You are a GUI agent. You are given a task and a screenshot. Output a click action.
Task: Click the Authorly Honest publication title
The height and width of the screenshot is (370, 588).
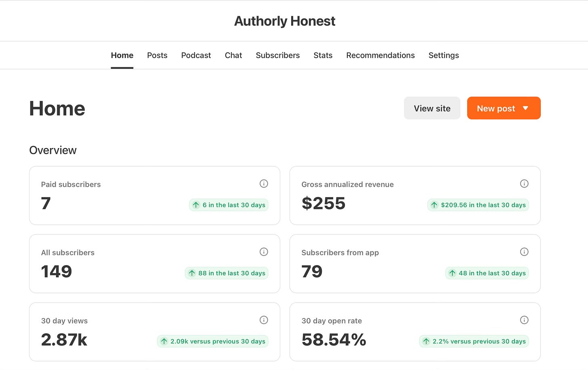(285, 21)
